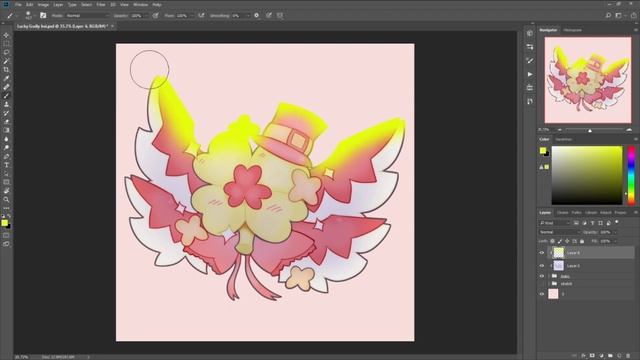The height and width of the screenshot is (360, 640).
Task: Select the Rectangular Marquee tool
Action: [6, 44]
